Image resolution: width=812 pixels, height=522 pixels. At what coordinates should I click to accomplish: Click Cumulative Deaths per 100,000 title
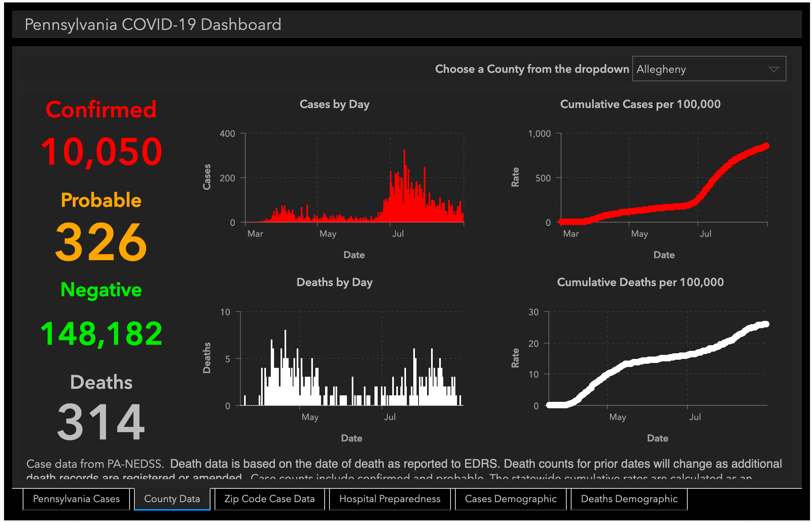[x=640, y=282]
